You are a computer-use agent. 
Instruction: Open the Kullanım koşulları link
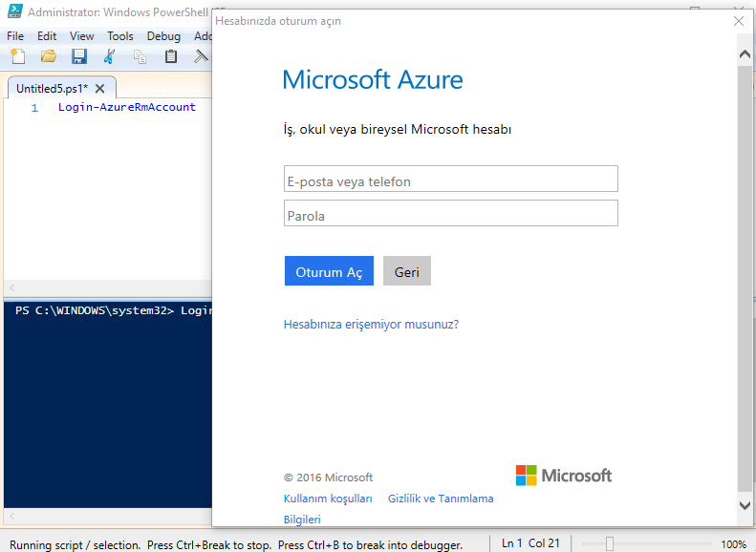coord(328,499)
